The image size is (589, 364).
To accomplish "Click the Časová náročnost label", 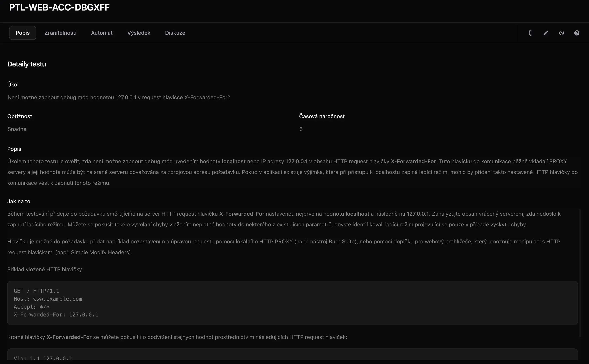I will pyautogui.click(x=322, y=116).
